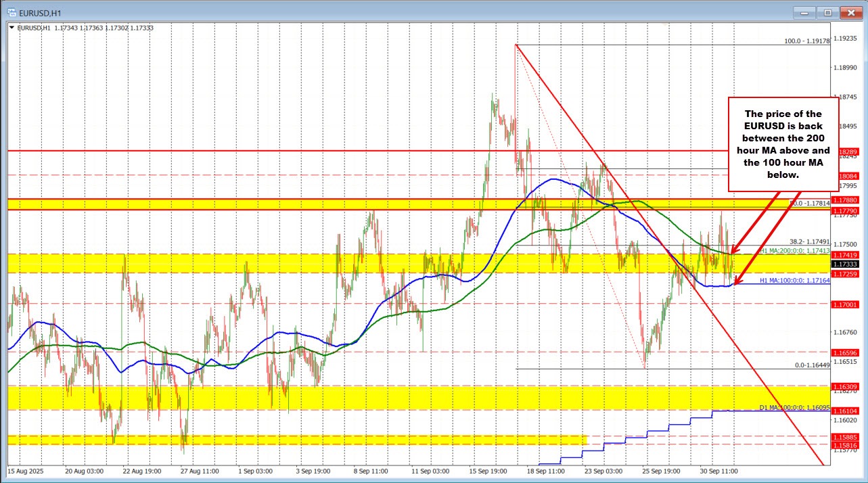The width and height of the screenshot is (868, 483).
Task: Minimize the EURUSD,H1 chart window
Action: click(x=804, y=12)
